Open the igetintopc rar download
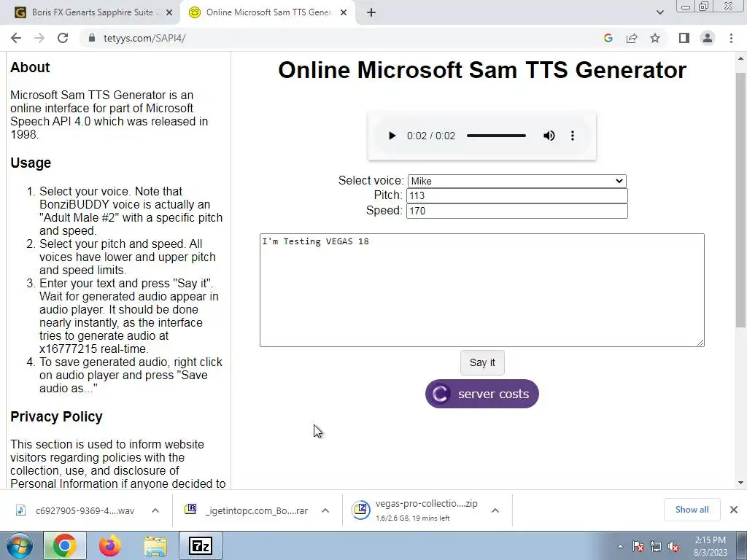Image resolution: width=747 pixels, height=560 pixels. tap(247, 510)
